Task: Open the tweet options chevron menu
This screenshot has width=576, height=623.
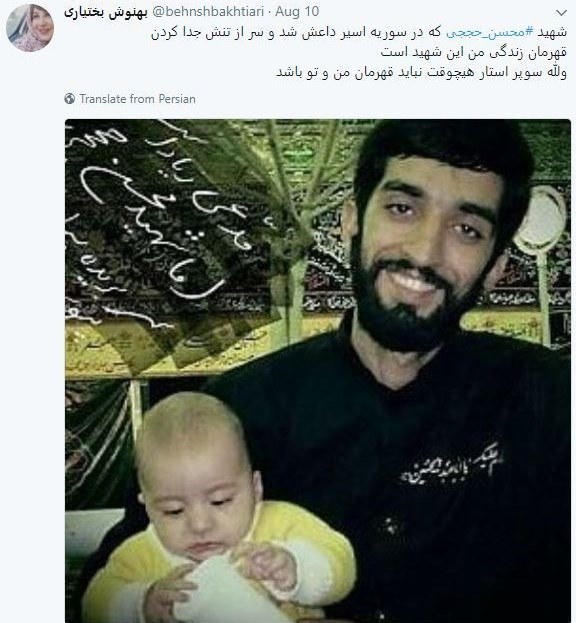Action: pos(561,13)
